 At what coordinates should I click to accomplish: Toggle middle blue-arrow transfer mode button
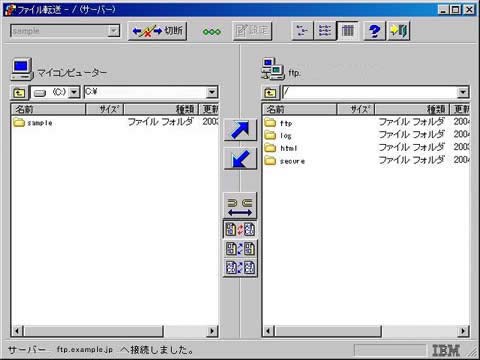coord(240,249)
